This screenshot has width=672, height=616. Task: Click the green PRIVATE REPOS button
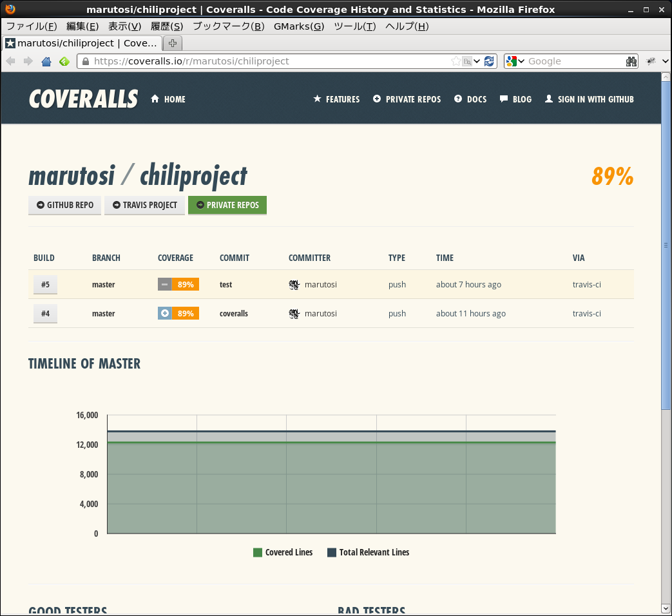coord(227,206)
